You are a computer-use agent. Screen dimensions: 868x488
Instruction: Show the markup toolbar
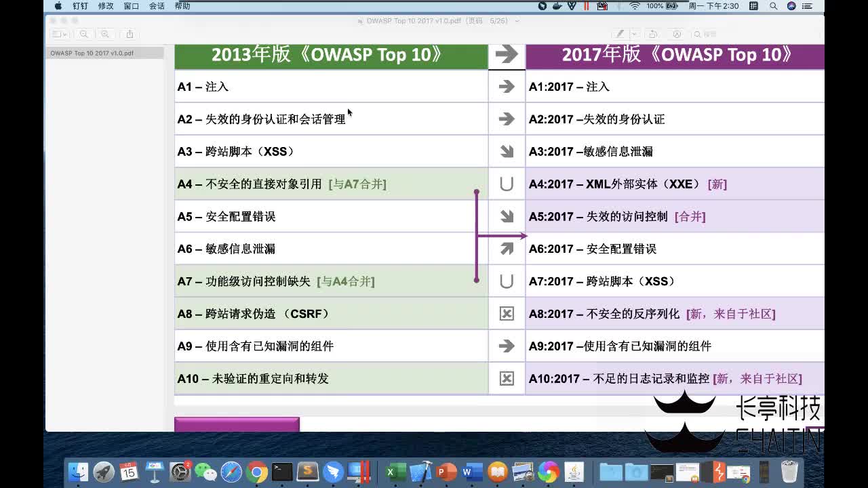(x=676, y=34)
